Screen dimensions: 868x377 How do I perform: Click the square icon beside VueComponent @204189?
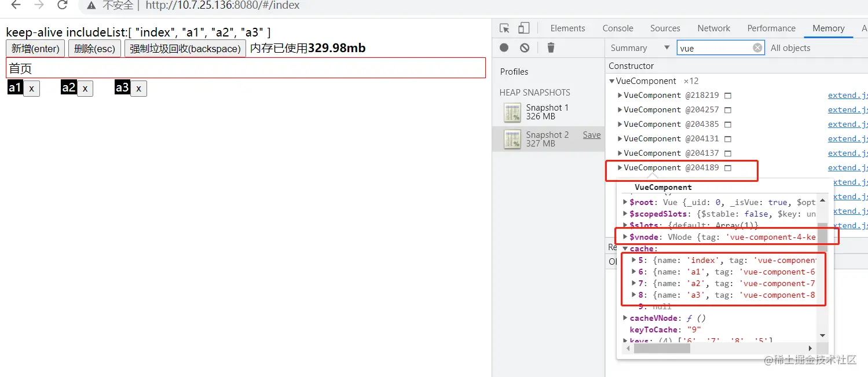(728, 168)
